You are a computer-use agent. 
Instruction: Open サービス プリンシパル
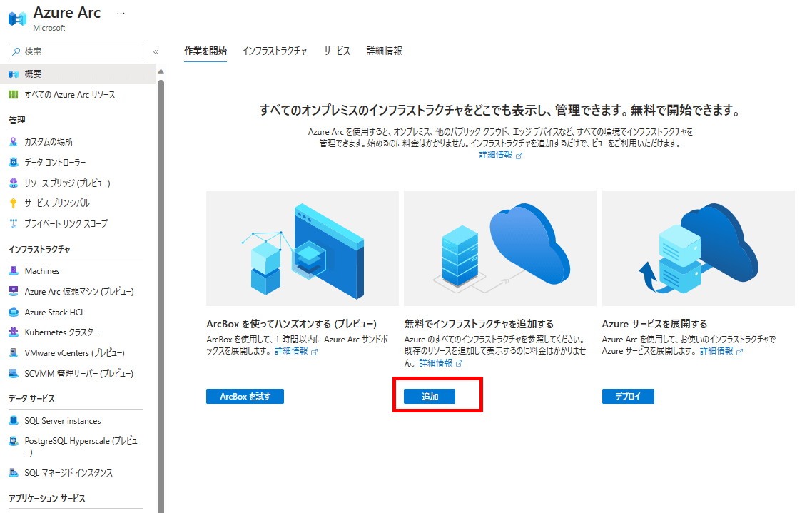click(57, 203)
